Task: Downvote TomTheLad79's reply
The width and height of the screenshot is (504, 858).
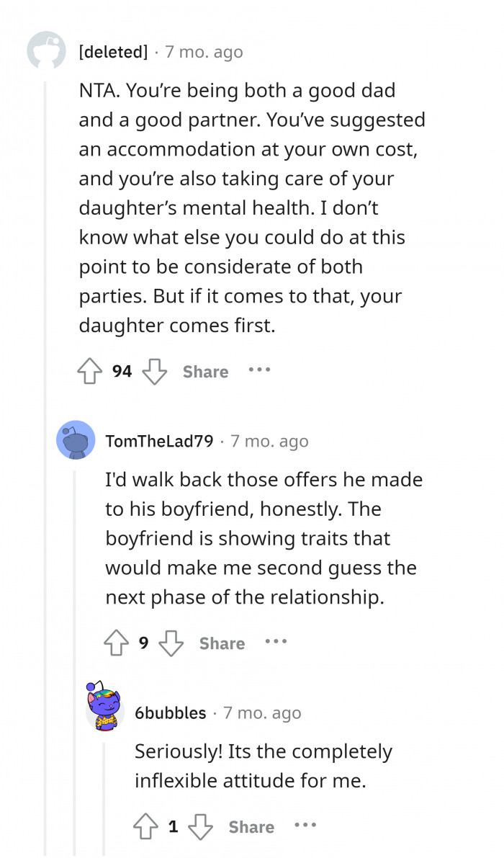Action: 171,643
